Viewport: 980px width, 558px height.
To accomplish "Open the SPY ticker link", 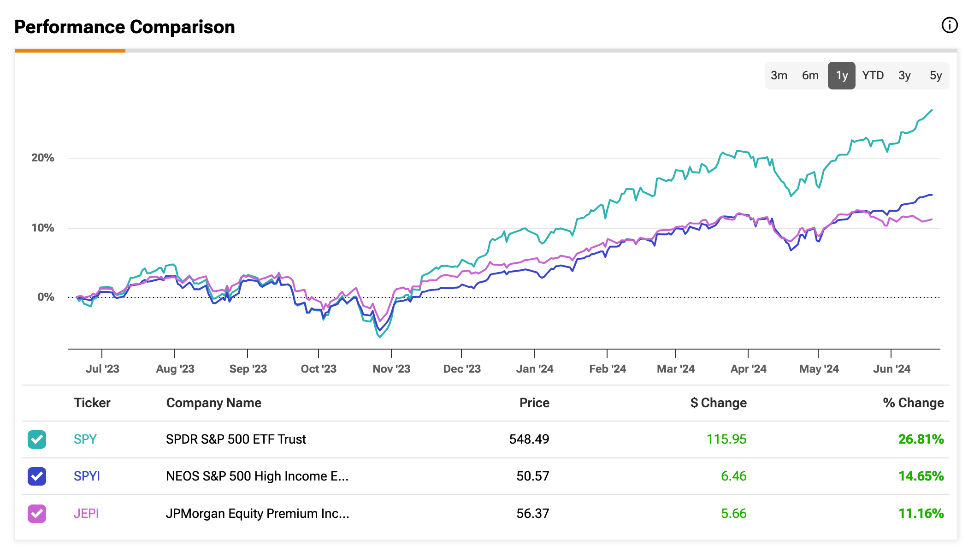I will (85, 439).
